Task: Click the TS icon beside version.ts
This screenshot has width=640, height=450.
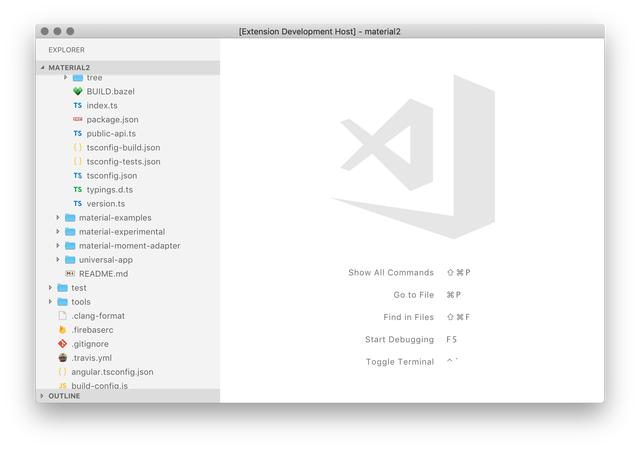Action: pyautogui.click(x=78, y=203)
